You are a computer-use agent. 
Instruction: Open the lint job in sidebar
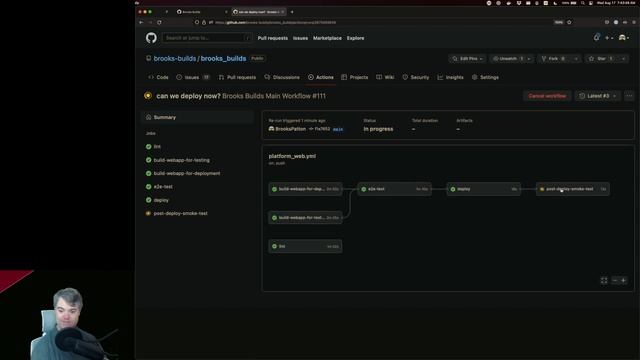[x=157, y=147]
